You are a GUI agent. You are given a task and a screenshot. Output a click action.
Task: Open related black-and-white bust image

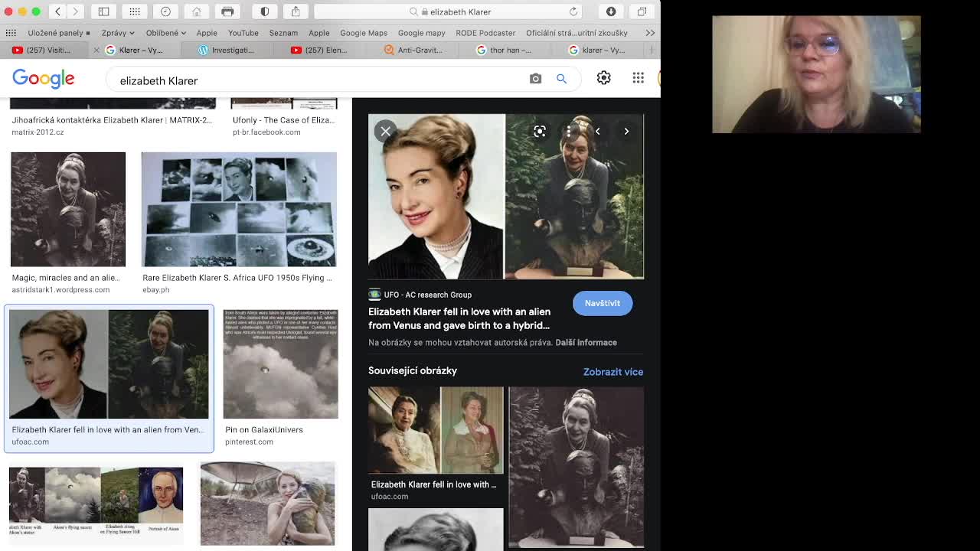tap(577, 467)
